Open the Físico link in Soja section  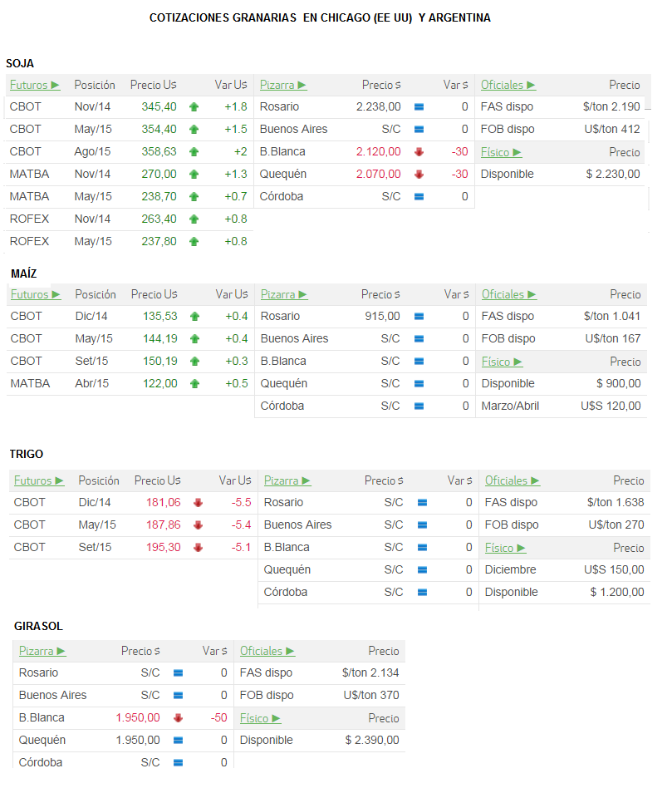[501, 152]
